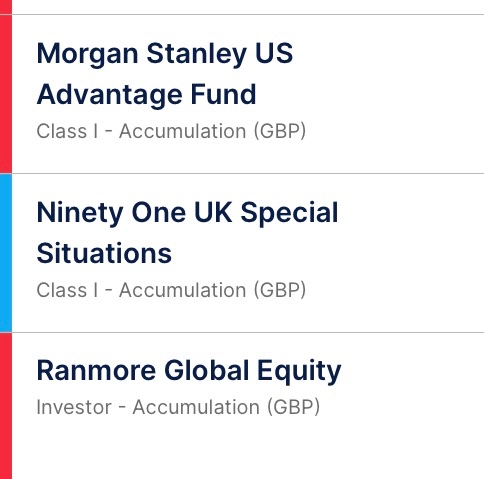Click the "Ninety One UK Special" title line
484x479 pixels.
(x=187, y=213)
